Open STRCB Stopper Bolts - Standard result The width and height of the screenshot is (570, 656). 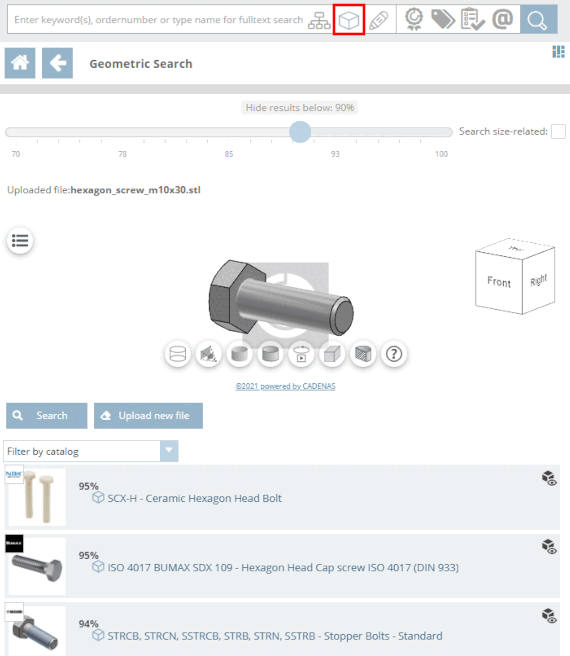pyautogui.click(x=275, y=636)
